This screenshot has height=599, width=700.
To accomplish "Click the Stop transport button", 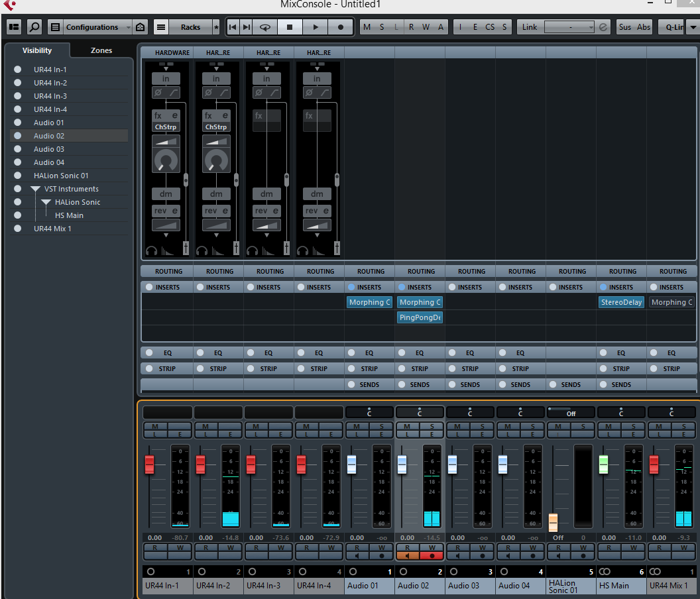I will (290, 27).
